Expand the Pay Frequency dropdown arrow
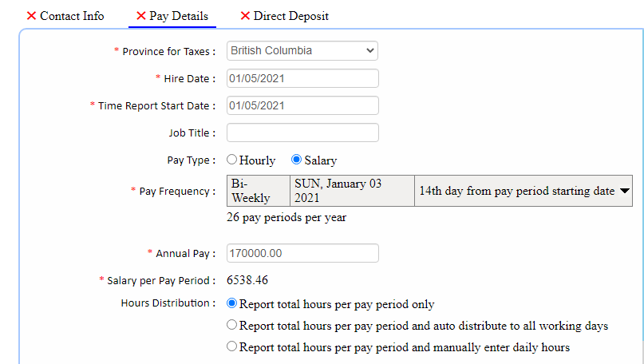Image resolution: width=644 pixels, height=364 pixels. (x=625, y=192)
